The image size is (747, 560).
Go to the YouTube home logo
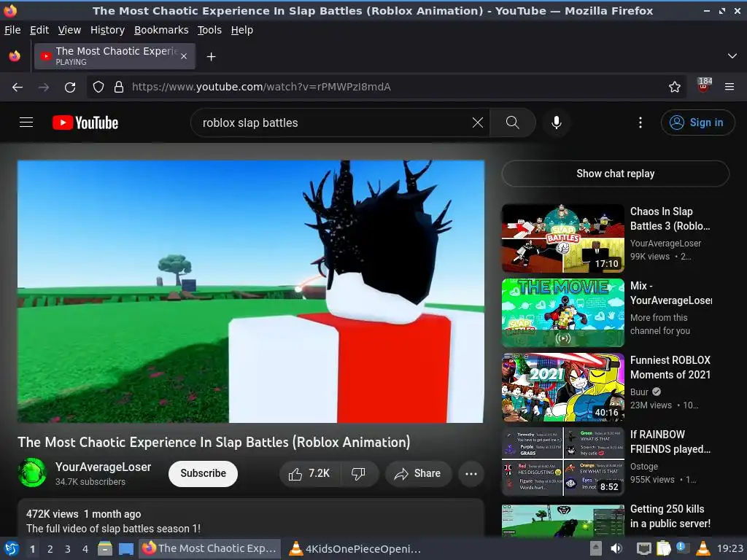pyautogui.click(x=85, y=122)
